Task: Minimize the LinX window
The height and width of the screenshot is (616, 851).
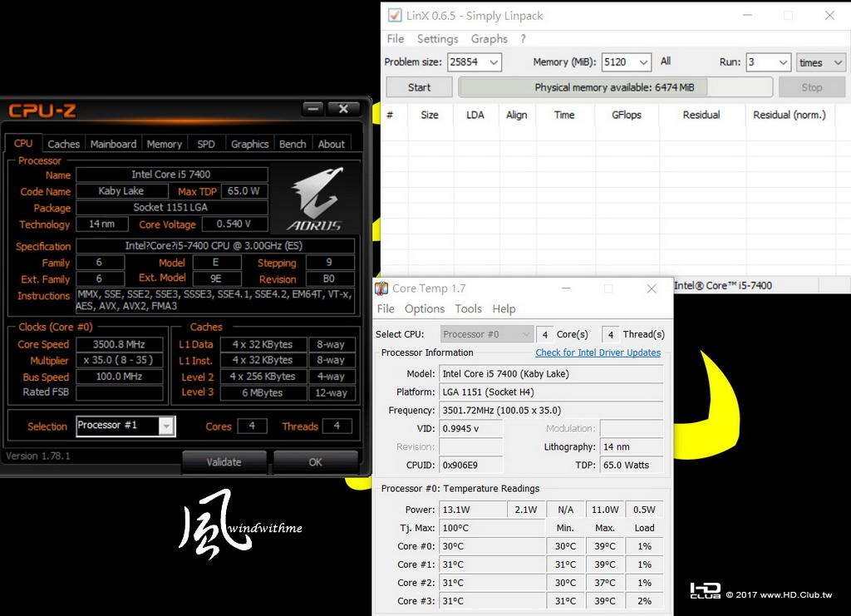Action: (x=747, y=15)
